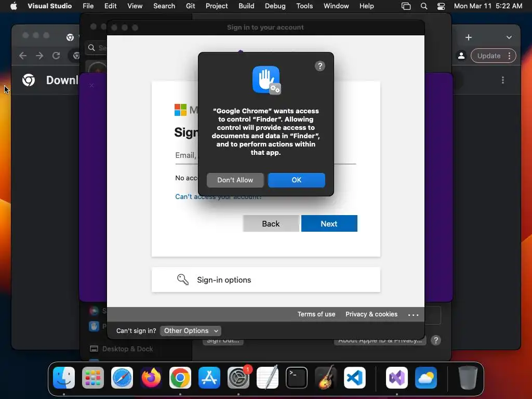
Task: Open Safari from the Dock
Action: [x=122, y=378]
